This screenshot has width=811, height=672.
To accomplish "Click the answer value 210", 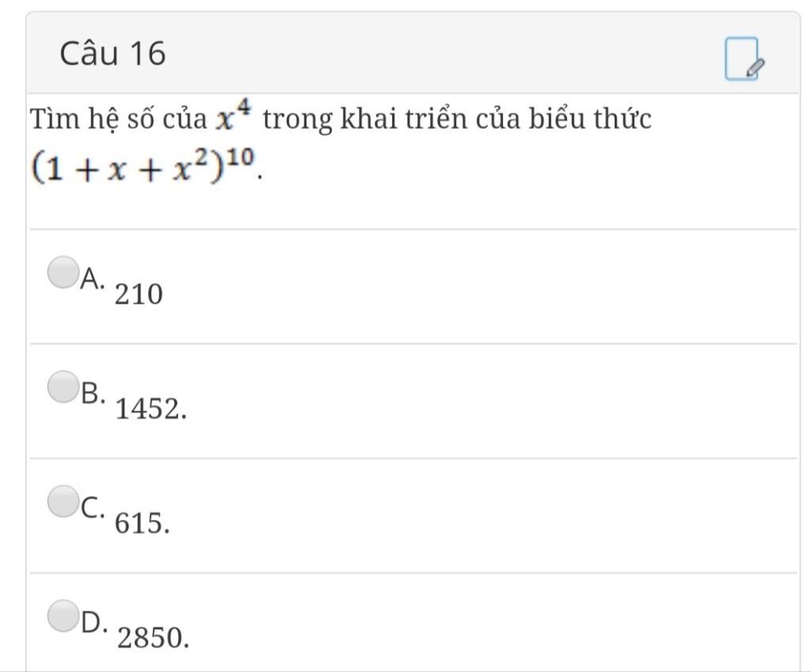I will 139,295.
